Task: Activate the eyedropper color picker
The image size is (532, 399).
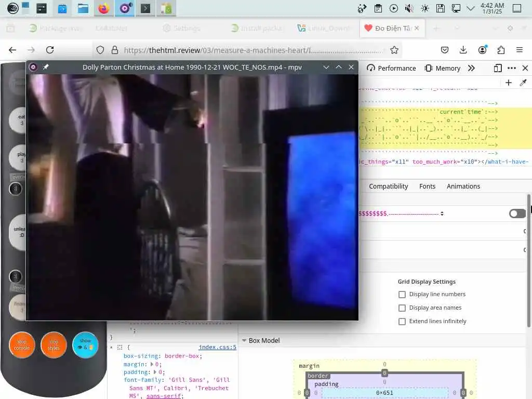Action: (523, 83)
